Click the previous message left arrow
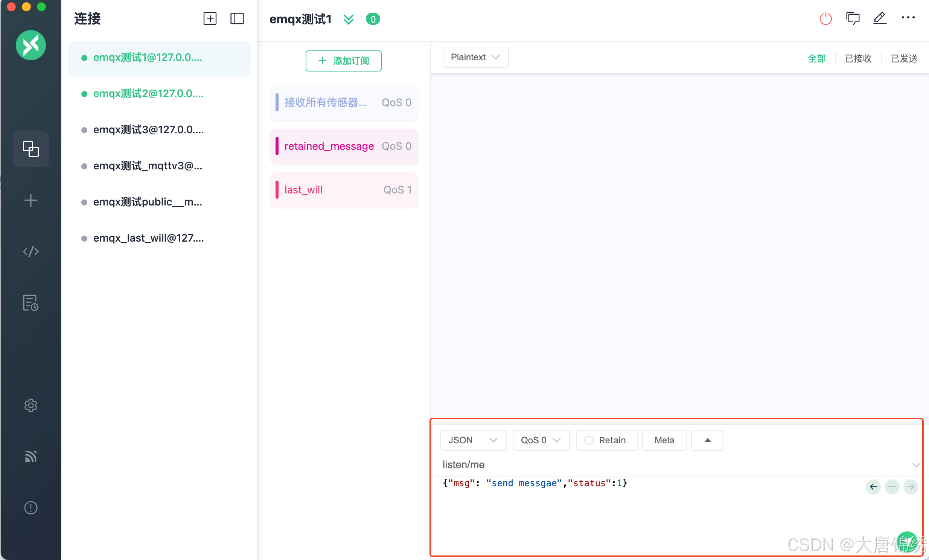The image size is (929, 560). coord(873,487)
